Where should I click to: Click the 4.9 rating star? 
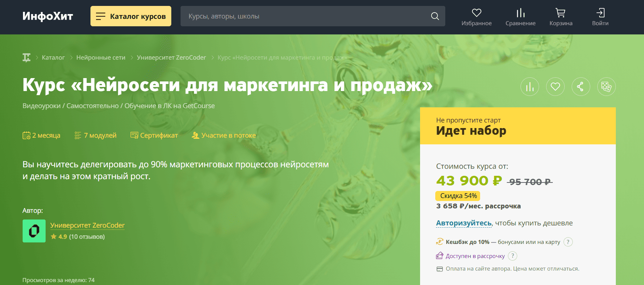[x=54, y=237]
